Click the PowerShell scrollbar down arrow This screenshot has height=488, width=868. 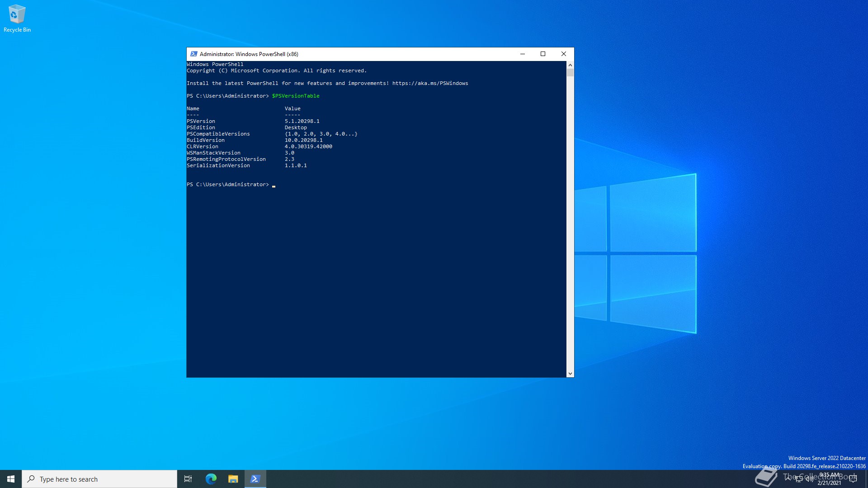coord(570,374)
